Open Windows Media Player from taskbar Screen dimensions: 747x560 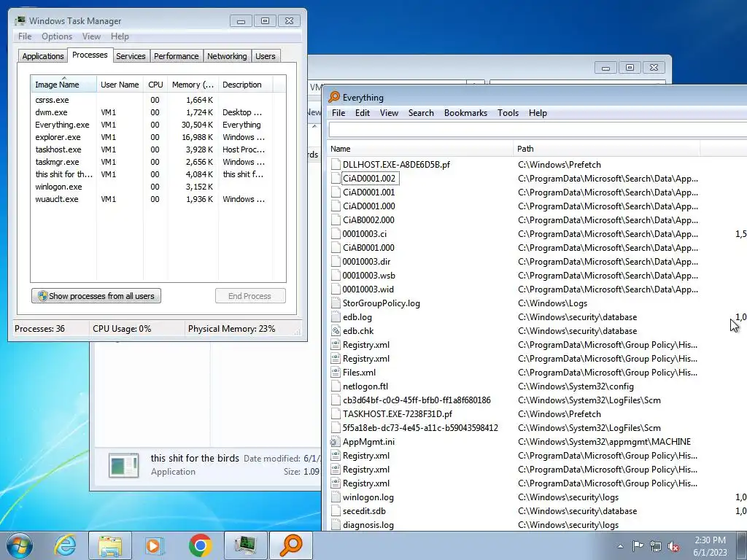154,545
